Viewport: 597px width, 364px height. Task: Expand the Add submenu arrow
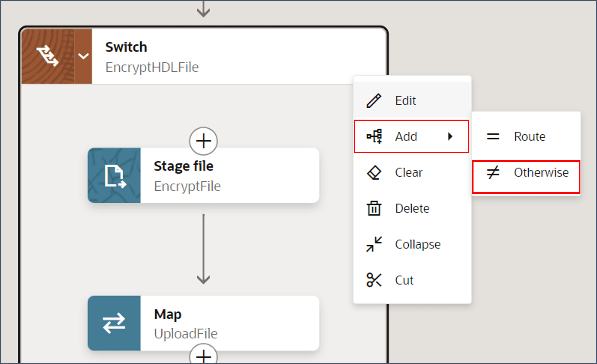(450, 136)
